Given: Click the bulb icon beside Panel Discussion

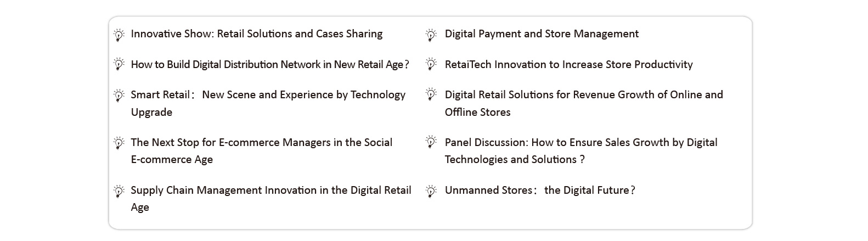Looking at the screenshot, I should [431, 142].
